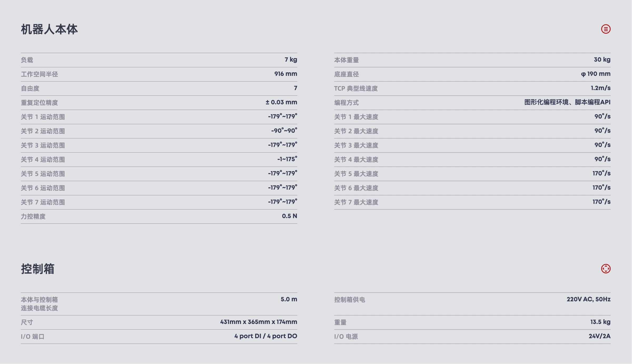Click the 自由度 specification label
This screenshot has width=632, height=364.
(x=30, y=88)
